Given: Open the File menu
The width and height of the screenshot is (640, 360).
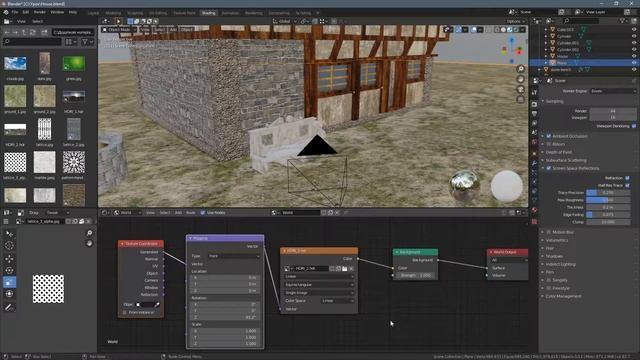Looking at the screenshot, I should pos(15,12).
